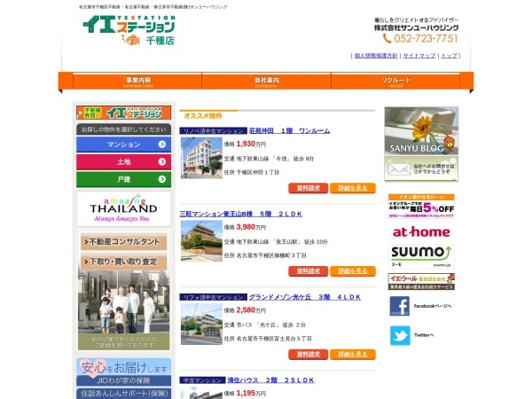Image resolution: width=532 pixels, height=399 pixels.
Task: Click the 2,580万円 price
Action: [x=251, y=310]
